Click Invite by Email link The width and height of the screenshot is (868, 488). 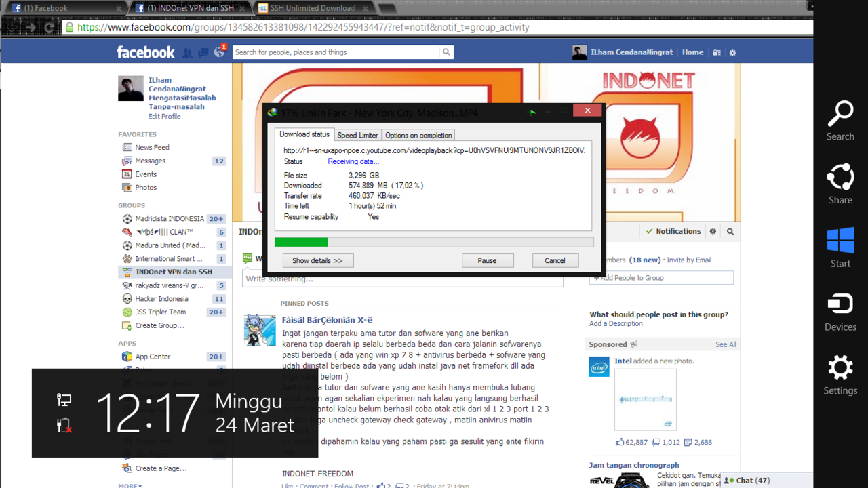point(688,260)
